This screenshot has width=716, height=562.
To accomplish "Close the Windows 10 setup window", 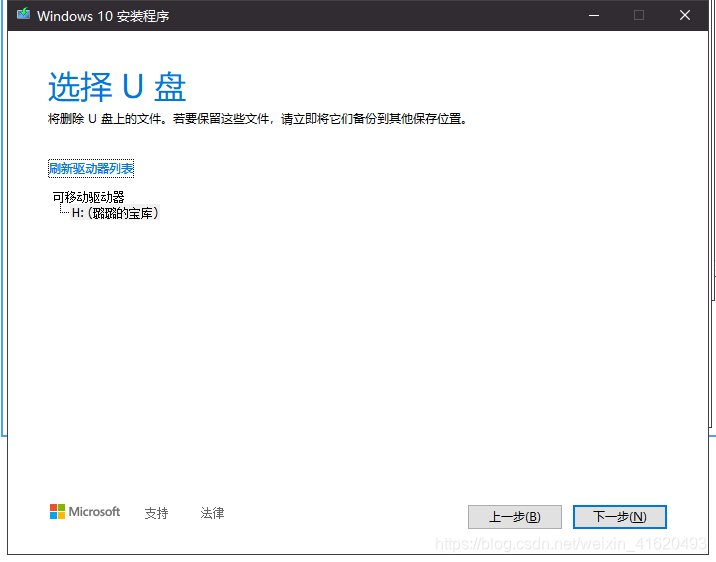I will [x=684, y=16].
